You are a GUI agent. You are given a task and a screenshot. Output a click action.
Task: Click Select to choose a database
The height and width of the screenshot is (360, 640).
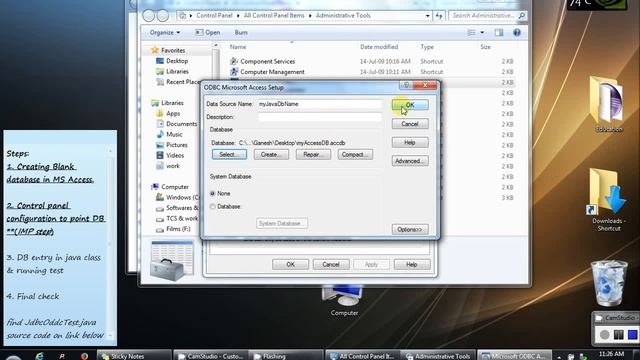pyautogui.click(x=229, y=155)
